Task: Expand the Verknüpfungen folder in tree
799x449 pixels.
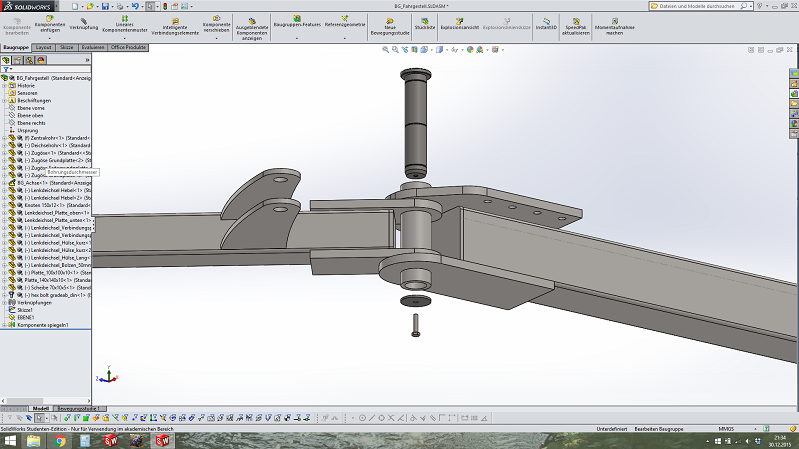Action: pyautogui.click(x=5, y=302)
